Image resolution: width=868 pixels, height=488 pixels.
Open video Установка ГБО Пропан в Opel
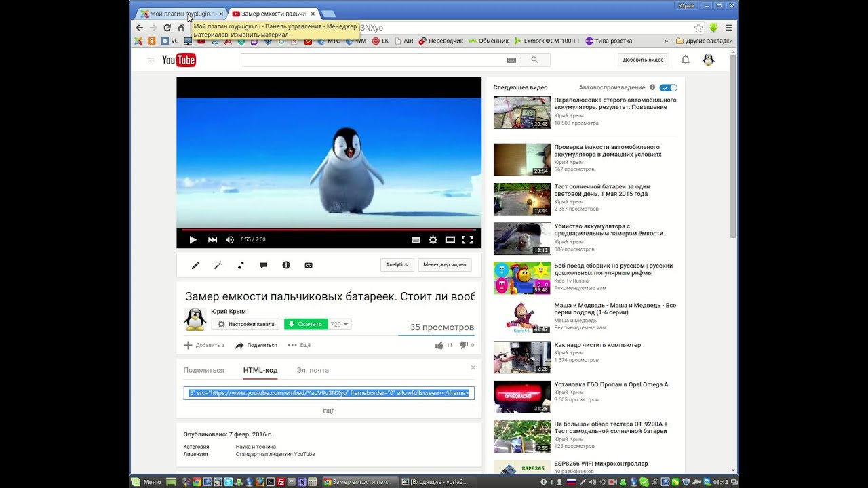611,384
